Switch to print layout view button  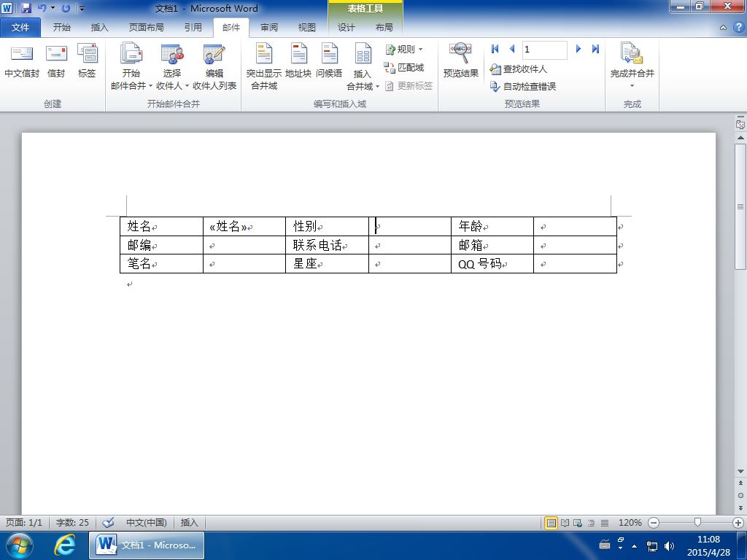[x=551, y=523]
